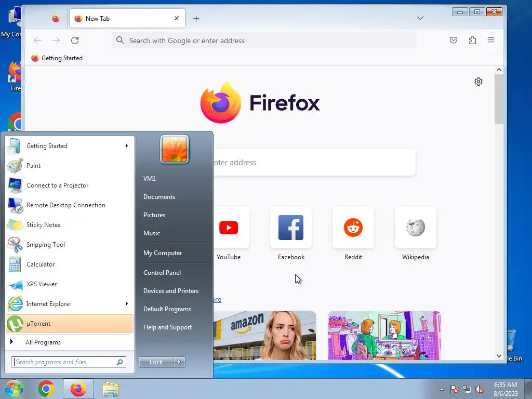Open Calculator from Start menu
Screen dimensions: 532x399
click(x=70, y=264)
